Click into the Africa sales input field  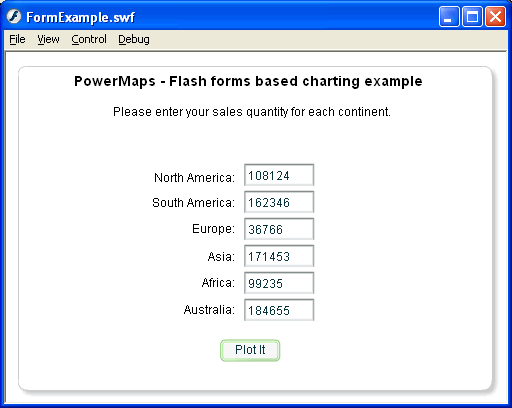coord(279,283)
